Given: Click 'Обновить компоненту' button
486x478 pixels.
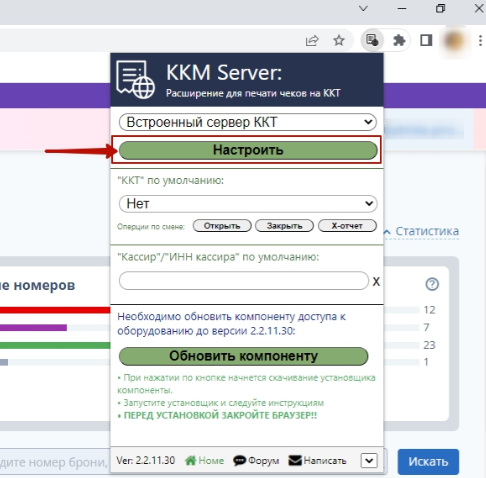Looking at the screenshot, I should click(x=244, y=356).
